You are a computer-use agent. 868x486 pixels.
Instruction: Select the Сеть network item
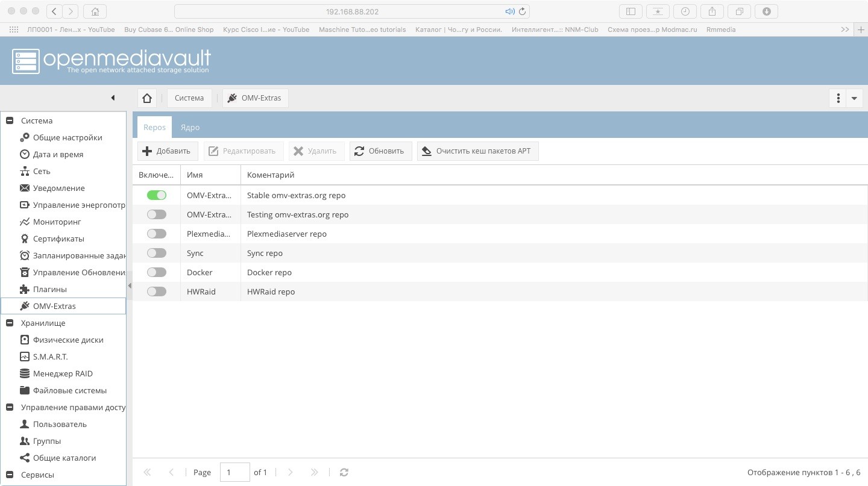42,171
